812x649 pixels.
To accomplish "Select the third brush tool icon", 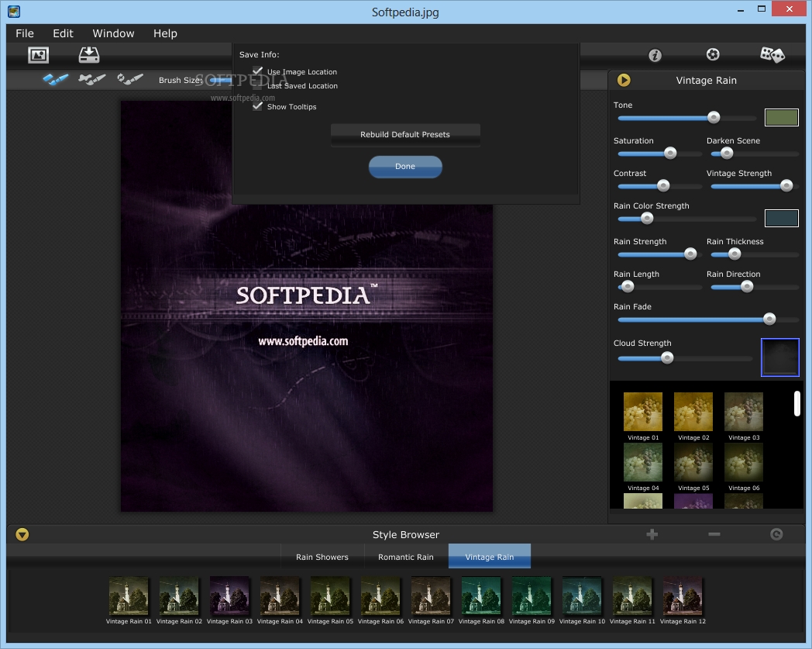I will (130, 79).
